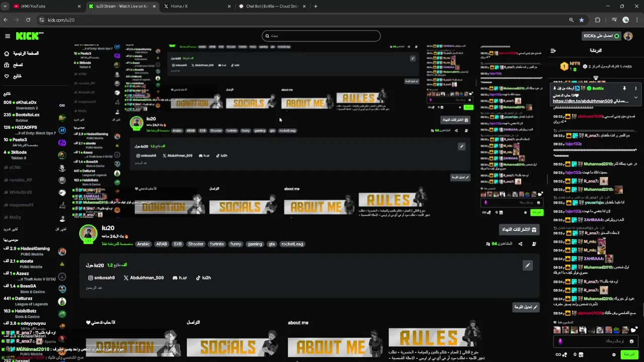Click the search bar at the top
The width and height of the screenshot is (644, 362).
(x=321, y=36)
